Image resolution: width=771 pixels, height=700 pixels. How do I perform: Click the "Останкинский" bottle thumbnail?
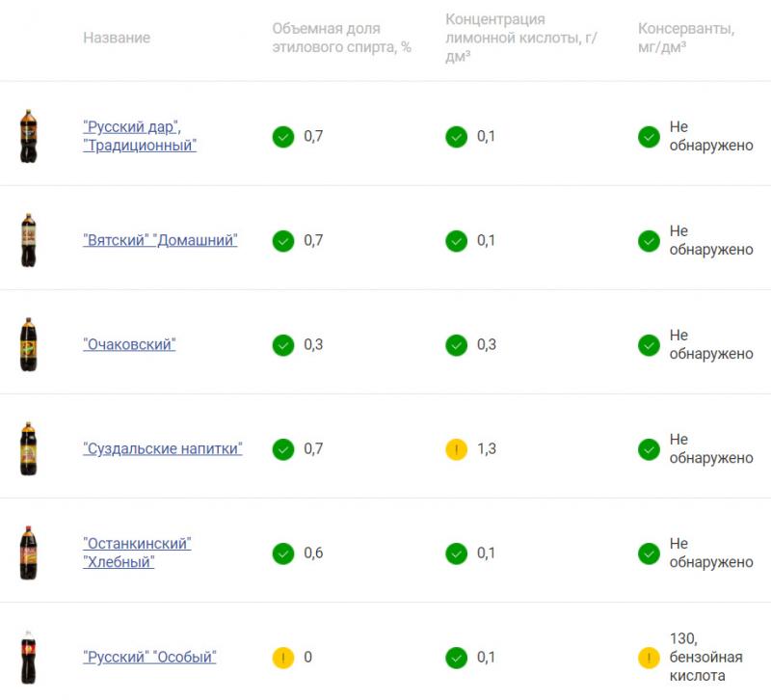[29, 552]
